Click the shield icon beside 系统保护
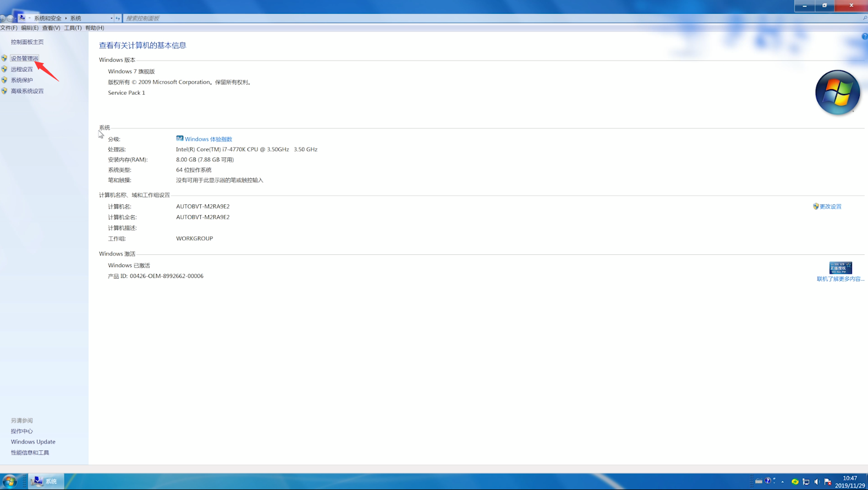This screenshot has width=868, height=490. [4, 80]
